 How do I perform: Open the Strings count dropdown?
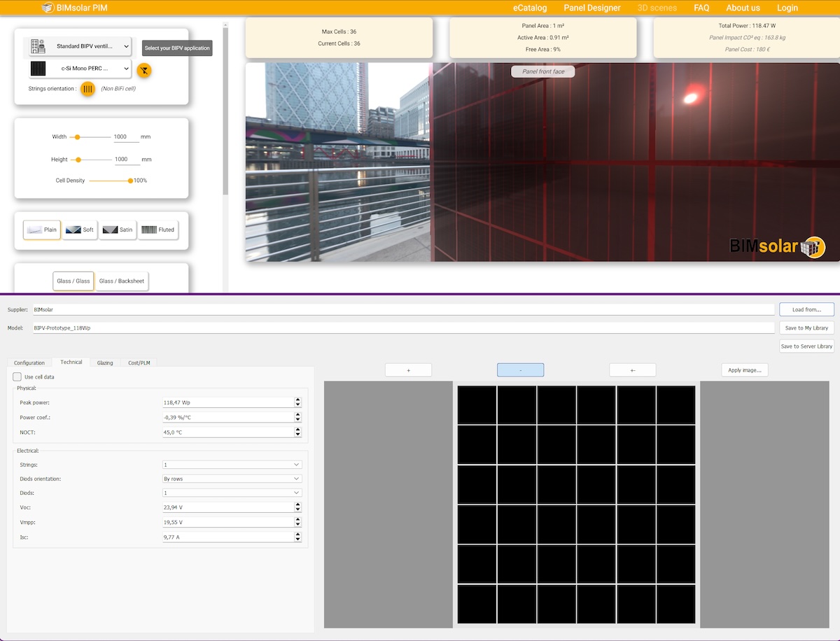(x=232, y=464)
